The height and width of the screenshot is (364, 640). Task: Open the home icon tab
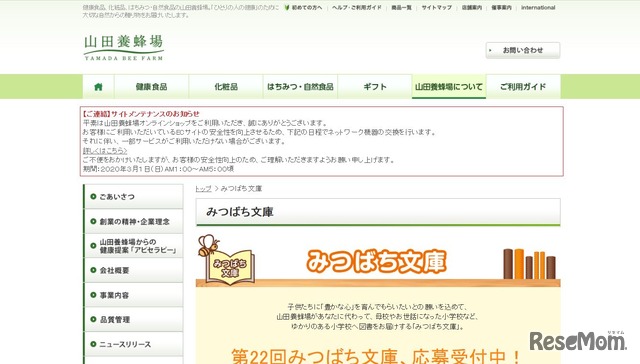(x=98, y=87)
